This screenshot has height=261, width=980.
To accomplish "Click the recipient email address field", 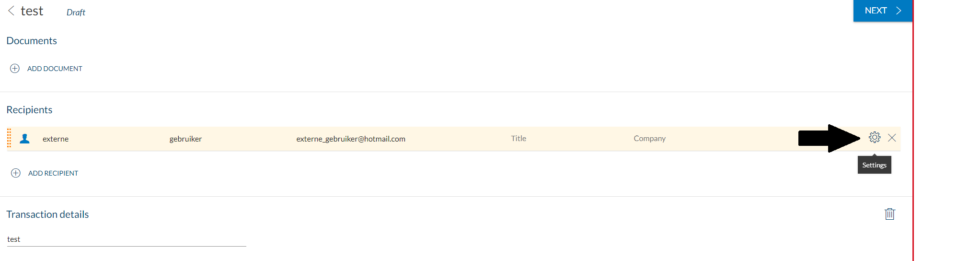I will point(351,139).
